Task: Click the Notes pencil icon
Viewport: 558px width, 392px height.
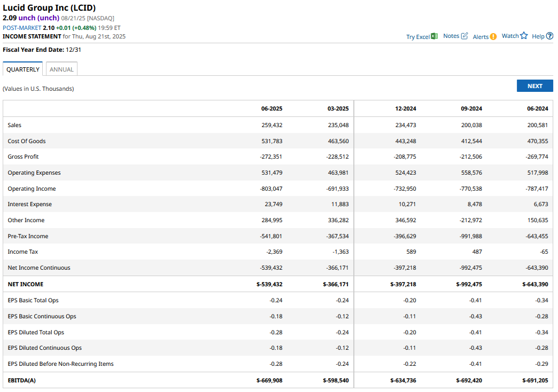Action: (464, 36)
